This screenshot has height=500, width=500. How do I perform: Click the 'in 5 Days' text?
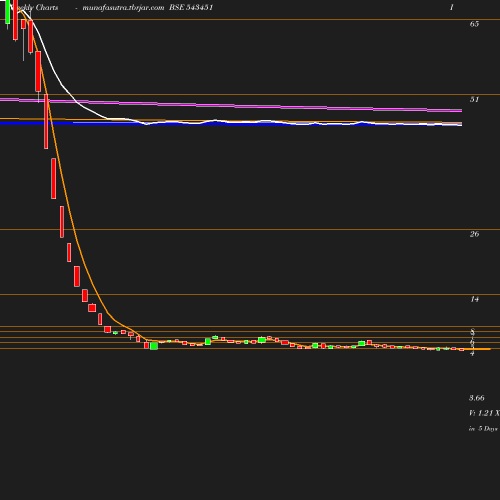pyautogui.click(x=483, y=429)
